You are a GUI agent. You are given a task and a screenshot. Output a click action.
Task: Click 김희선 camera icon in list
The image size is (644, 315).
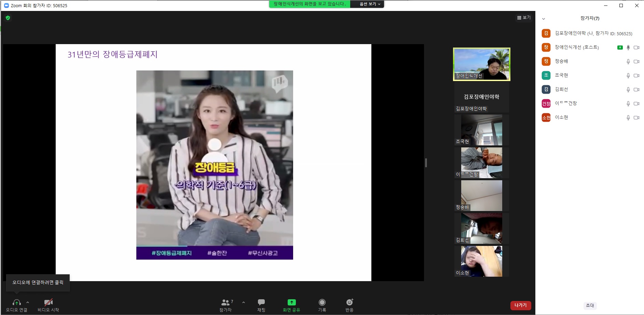pyautogui.click(x=636, y=90)
